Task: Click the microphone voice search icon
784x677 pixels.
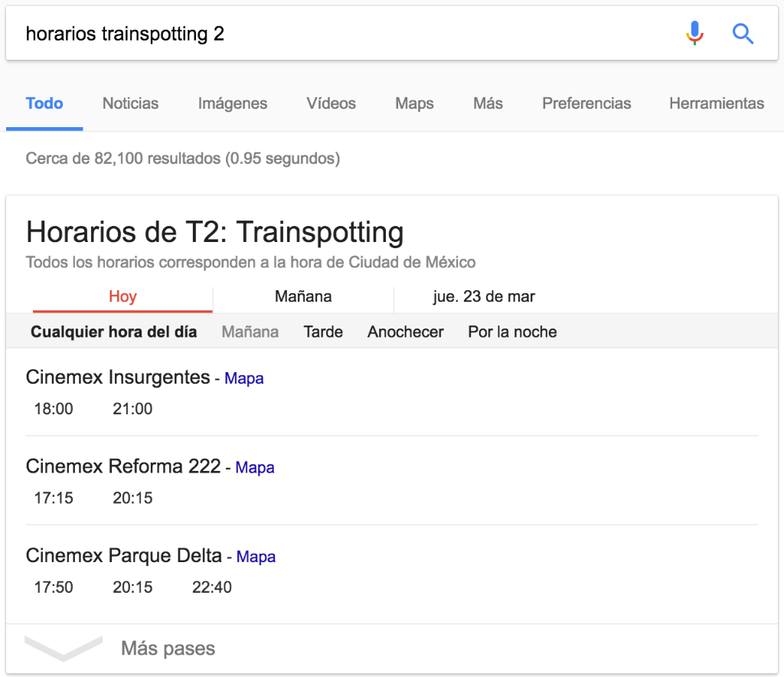Action: point(694,34)
